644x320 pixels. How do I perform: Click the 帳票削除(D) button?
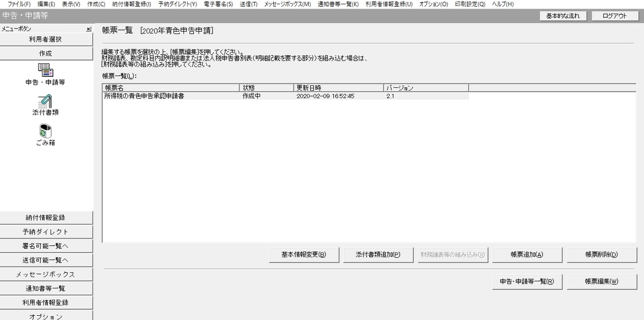tap(602, 255)
